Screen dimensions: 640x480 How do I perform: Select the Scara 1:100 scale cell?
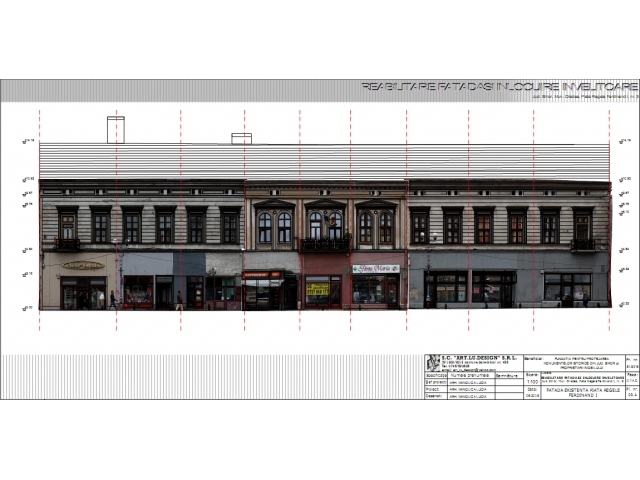[x=531, y=380]
